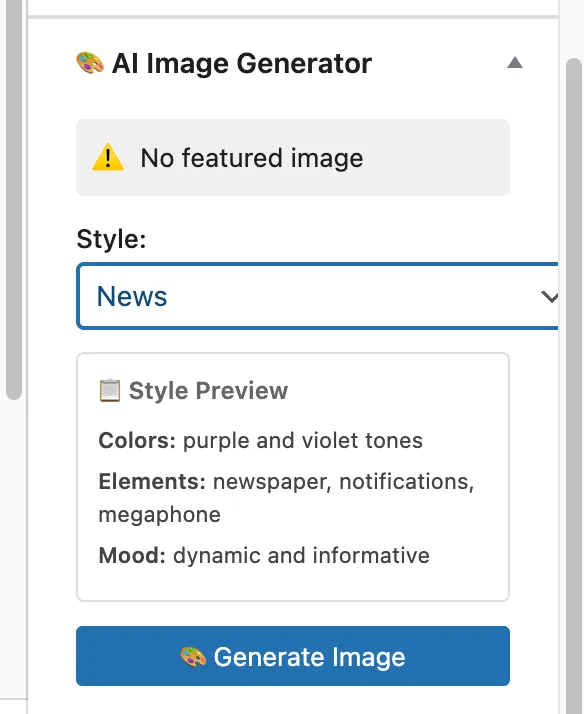Click the Generate Image button
Viewport: 584px width, 714px height.
[x=293, y=656]
